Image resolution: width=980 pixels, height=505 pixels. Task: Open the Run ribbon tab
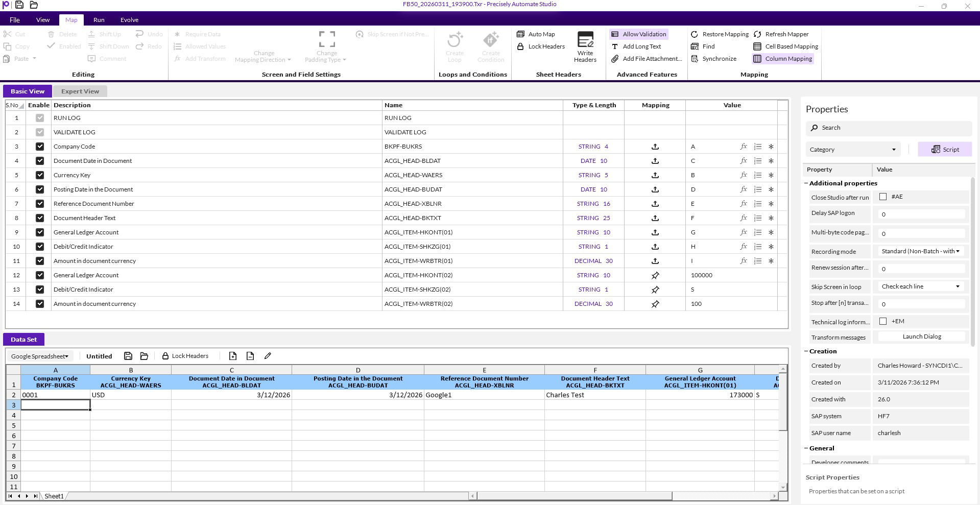(x=99, y=20)
